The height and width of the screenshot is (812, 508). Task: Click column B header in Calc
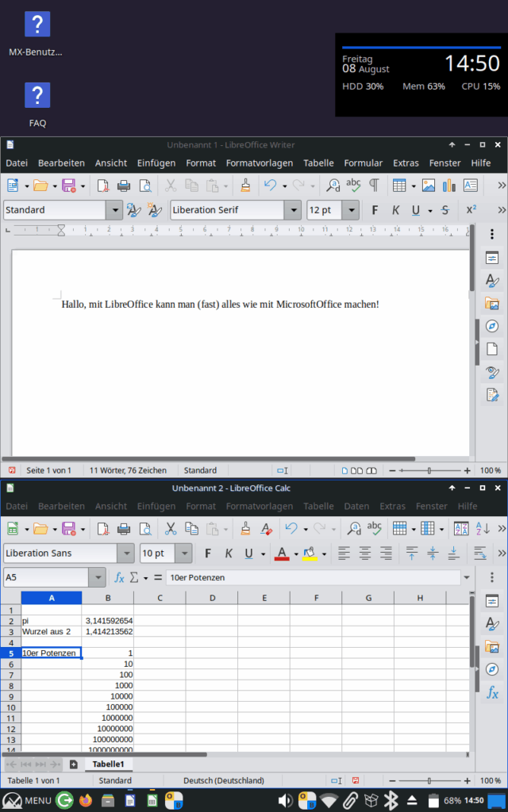[x=108, y=598]
